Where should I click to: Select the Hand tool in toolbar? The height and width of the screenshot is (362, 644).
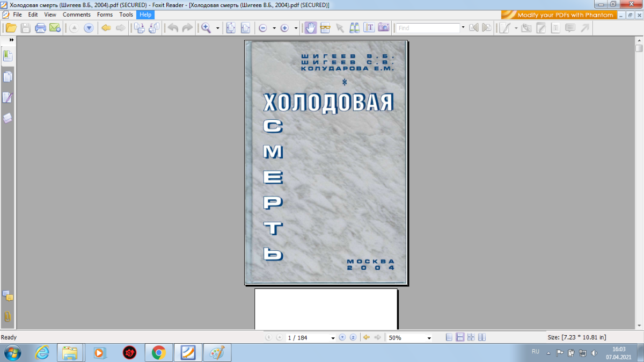310,28
